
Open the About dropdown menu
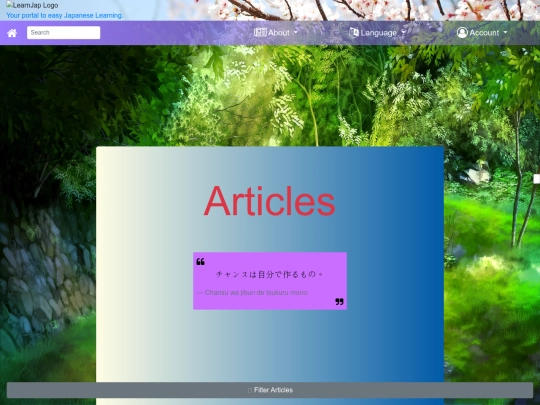276,33
